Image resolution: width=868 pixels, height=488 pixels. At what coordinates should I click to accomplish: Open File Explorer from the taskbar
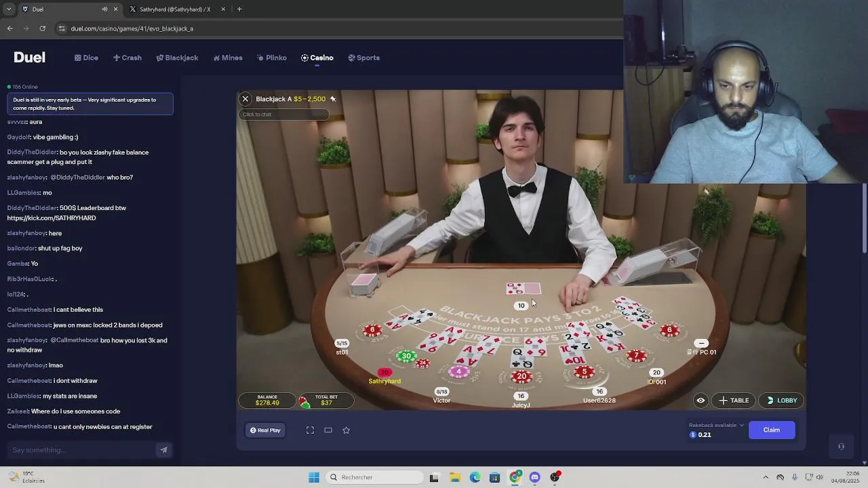point(454,477)
